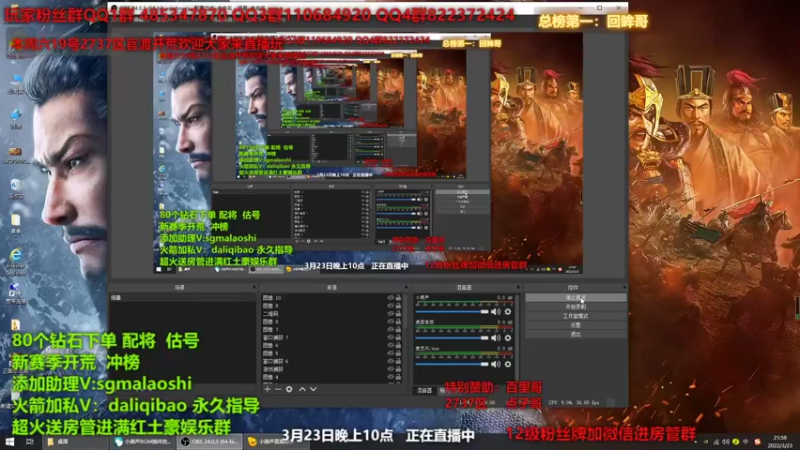Toggle the eye icon for 窗口捕获 6

click(x=391, y=361)
